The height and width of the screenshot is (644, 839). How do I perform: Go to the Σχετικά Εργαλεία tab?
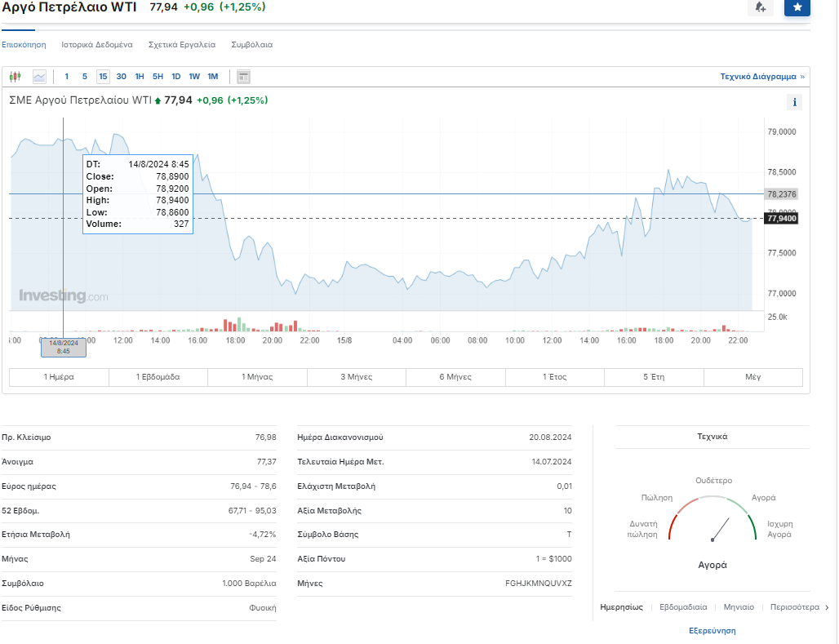182,45
